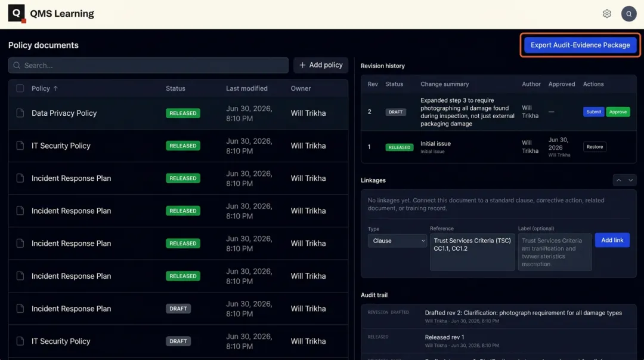Open the draft IT Security Policy document
Viewport: 644px width, 360px height.
(178, 341)
